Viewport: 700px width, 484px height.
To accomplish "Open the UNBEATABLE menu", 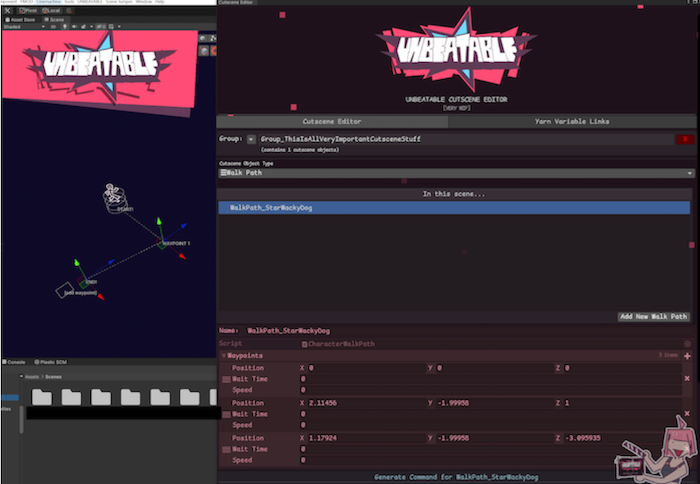I will click(90, 2).
